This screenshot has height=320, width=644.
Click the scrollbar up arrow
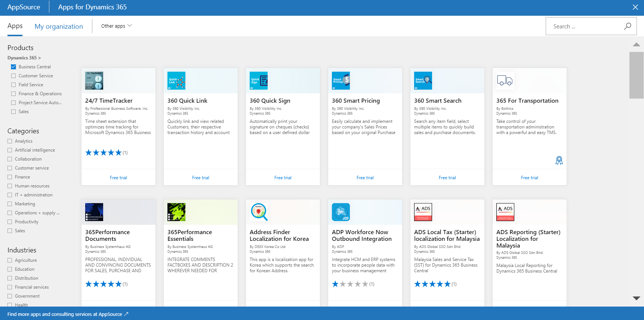[x=637, y=44]
